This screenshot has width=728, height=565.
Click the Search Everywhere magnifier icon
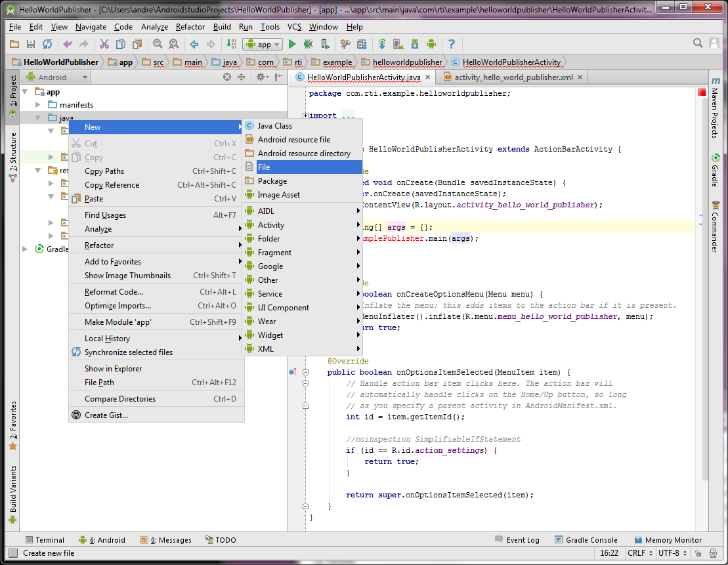[697, 43]
